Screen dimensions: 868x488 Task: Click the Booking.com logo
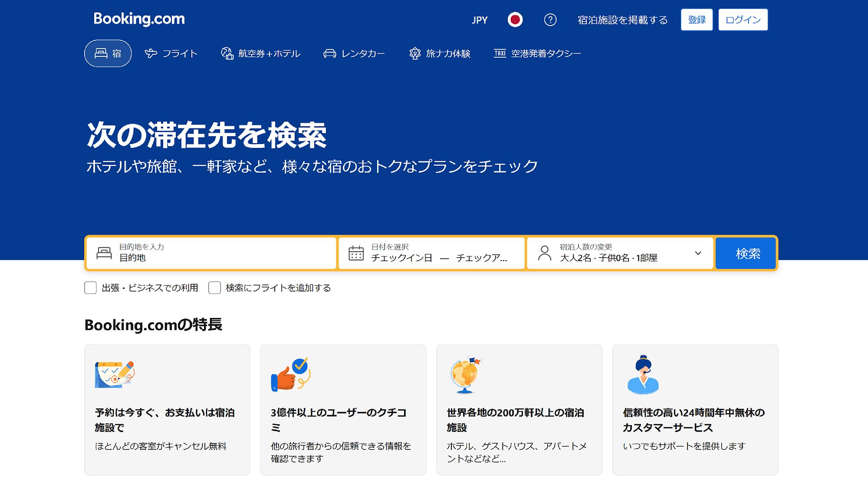click(x=139, y=19)
